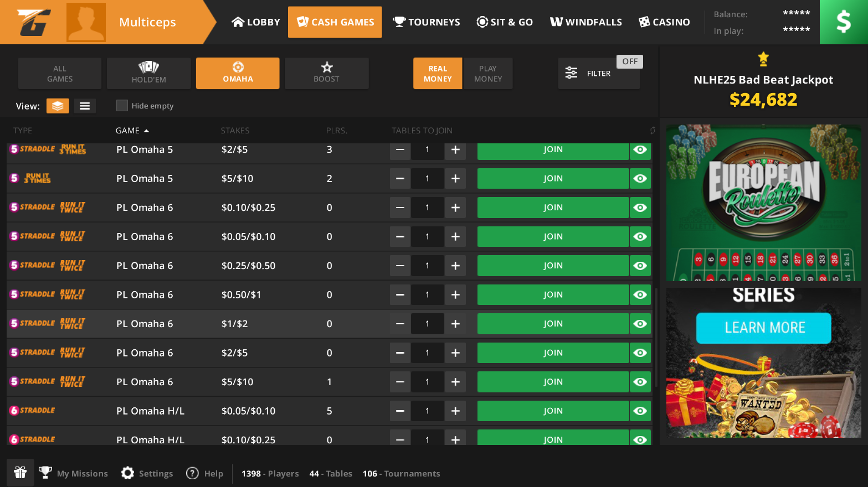
Task: Sort list by Game column arrow
Action: tap(147, 131)
